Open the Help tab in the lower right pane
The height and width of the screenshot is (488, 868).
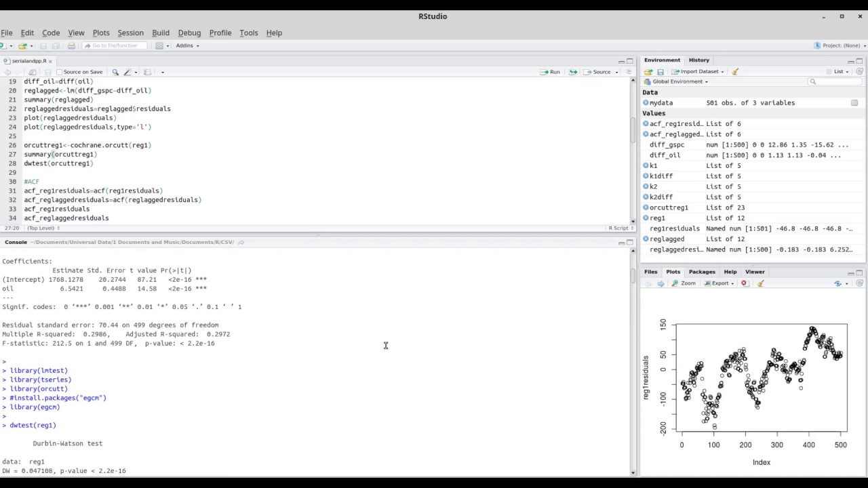(x=730, y=272)
